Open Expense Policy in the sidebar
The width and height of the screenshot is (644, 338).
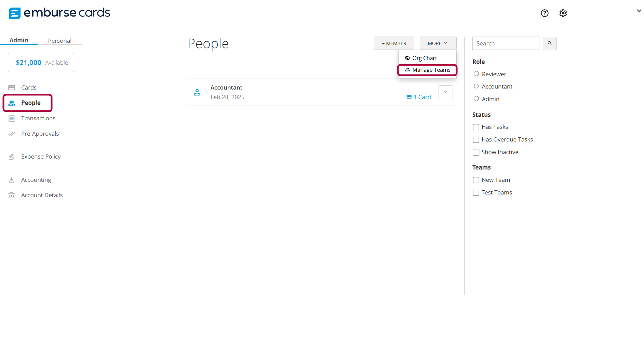click(41, 157)
